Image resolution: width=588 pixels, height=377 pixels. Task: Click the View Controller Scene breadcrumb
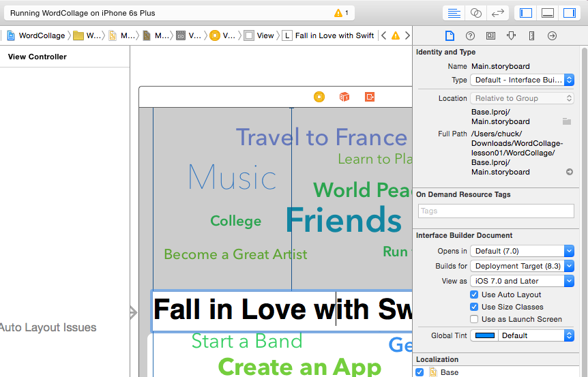[x=190, y=35]
